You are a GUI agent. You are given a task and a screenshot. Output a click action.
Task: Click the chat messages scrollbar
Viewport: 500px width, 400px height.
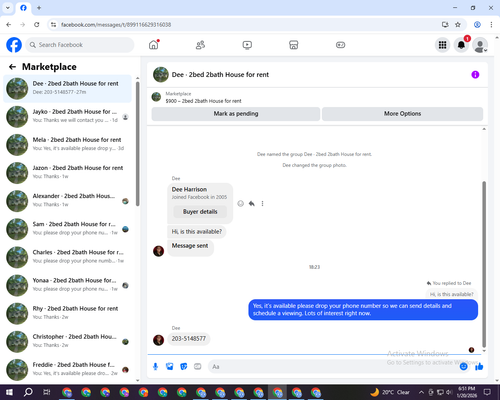[x=484, y=264]
